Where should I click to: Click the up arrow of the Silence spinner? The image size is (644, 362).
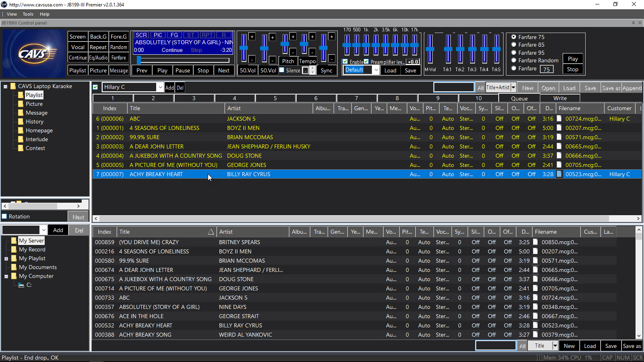pos(313,68)
